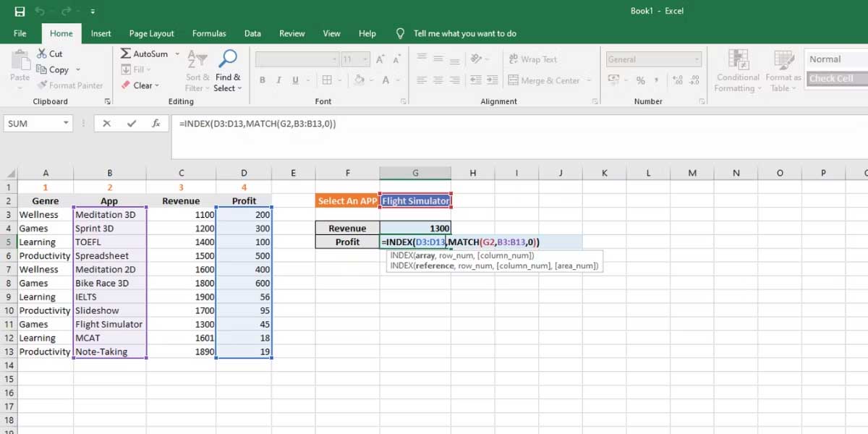Click the Insert Function fx icon
This screenshot has width=868, height=434.
coord(153,123)
